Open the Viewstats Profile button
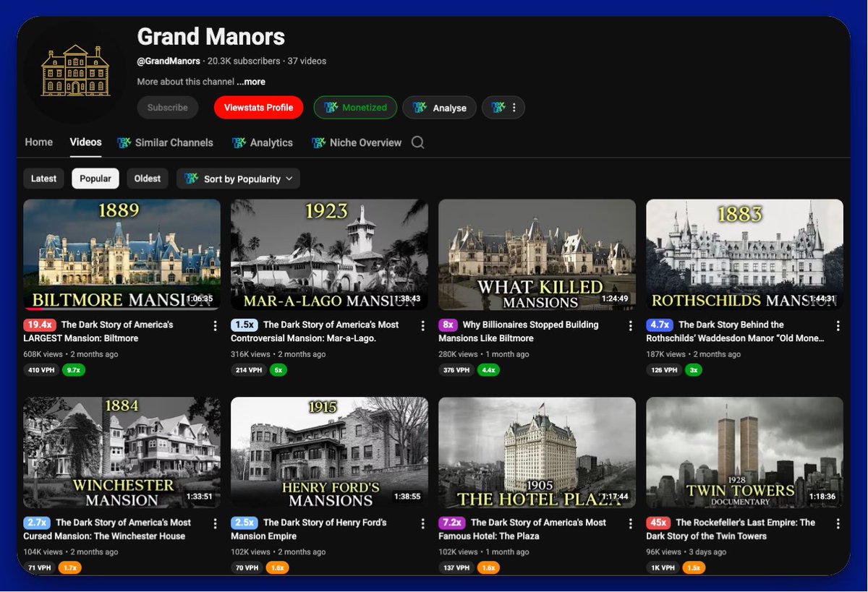 pyautogui.click(x=258, y=108)
